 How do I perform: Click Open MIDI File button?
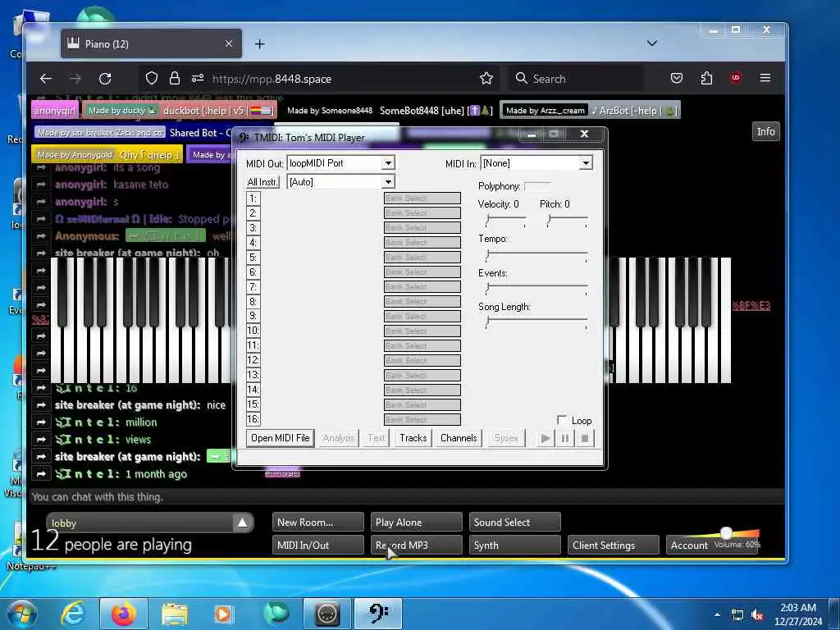[x=281, y=438]
